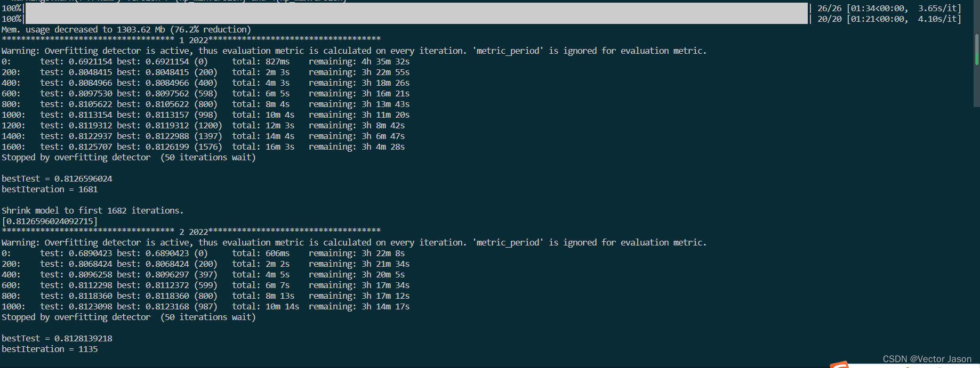The image size is (980, 368).
Task: Click the row with test 0.8118360
Action: pyautogui.click(x=205, y=296)
